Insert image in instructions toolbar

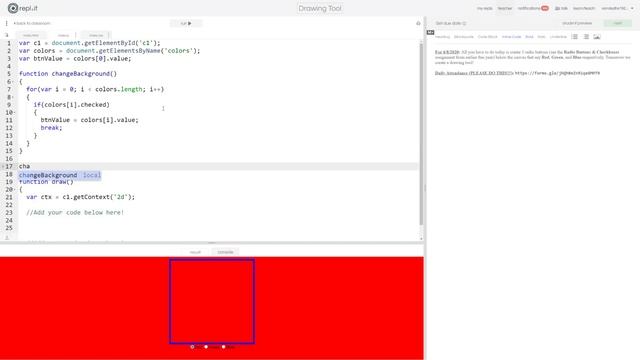point(597,37)
